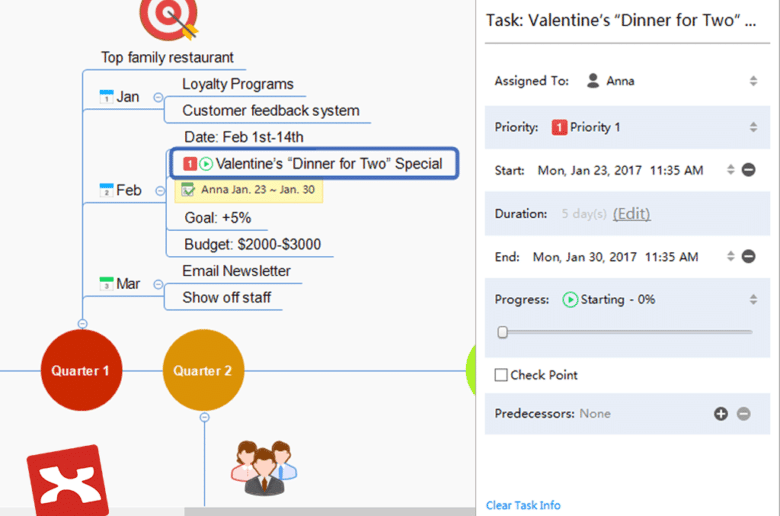
Task: Click the red Priority 1 marker on Valentine's topic
Action: click(x=189, y=164)
